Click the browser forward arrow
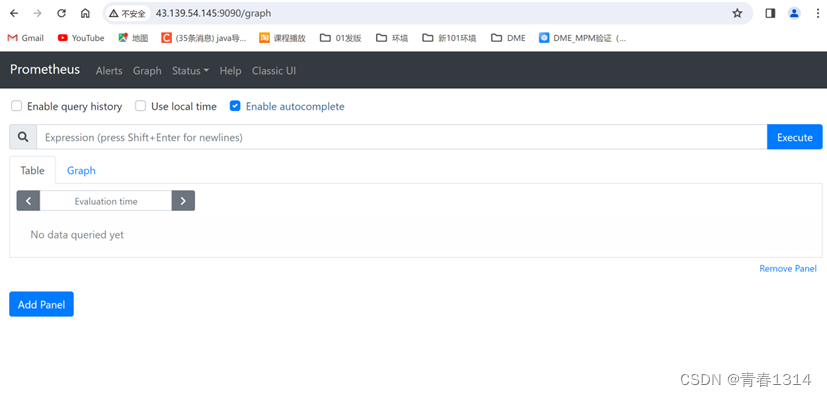827x397 pixels. point(37,14)
